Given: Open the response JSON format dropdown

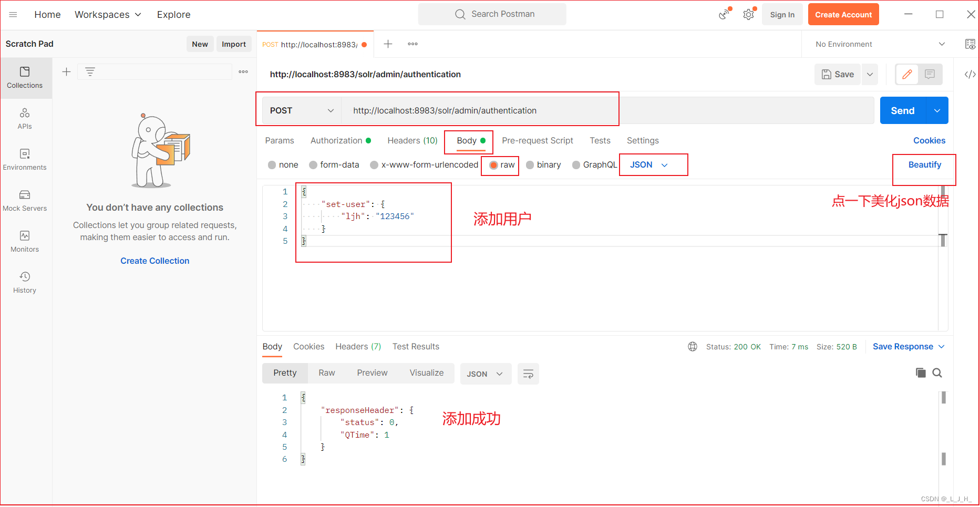Looking at the screenshot, I should (486, 374).
